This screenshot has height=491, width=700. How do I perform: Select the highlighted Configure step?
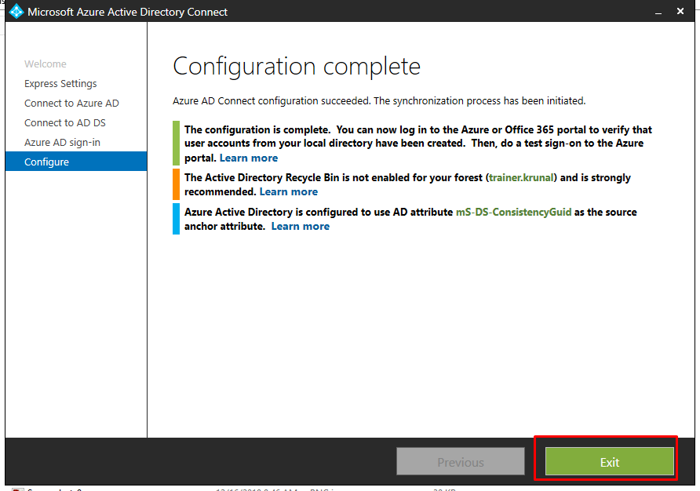pyautogui.click(x=47, y=162)
